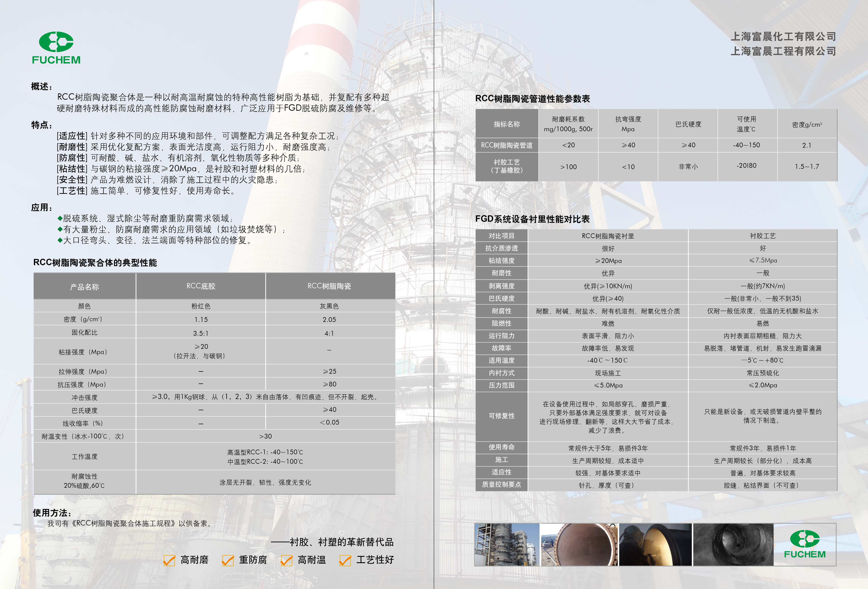Click the density value 2.05

[x=329, y=320]
